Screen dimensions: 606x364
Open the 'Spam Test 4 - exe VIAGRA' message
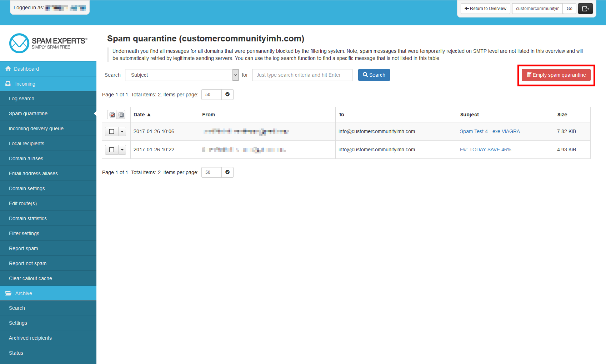click(x=490, y=132)
